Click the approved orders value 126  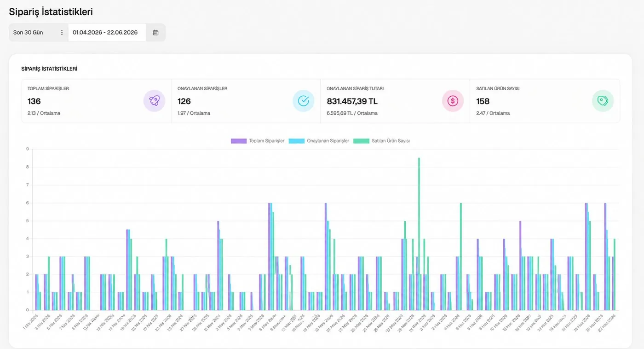click(x=184, y=101)
